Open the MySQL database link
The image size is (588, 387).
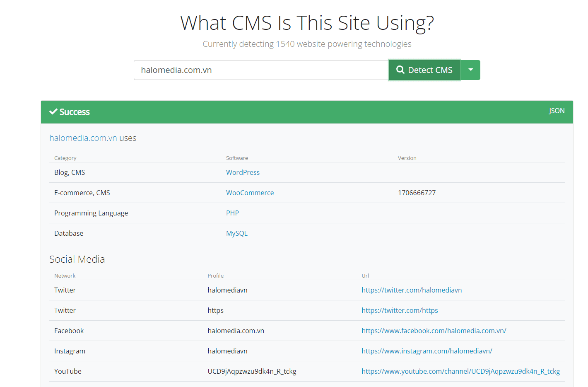pyautogui.click(x=236, y=233)
